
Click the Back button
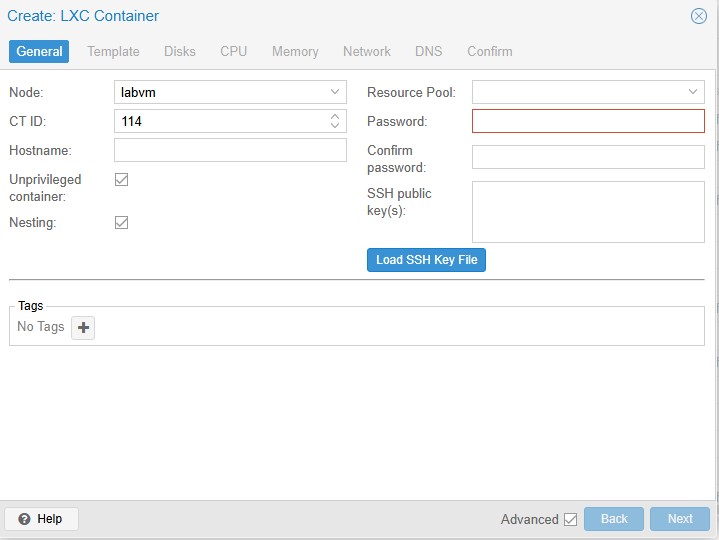tap(614, 519)
